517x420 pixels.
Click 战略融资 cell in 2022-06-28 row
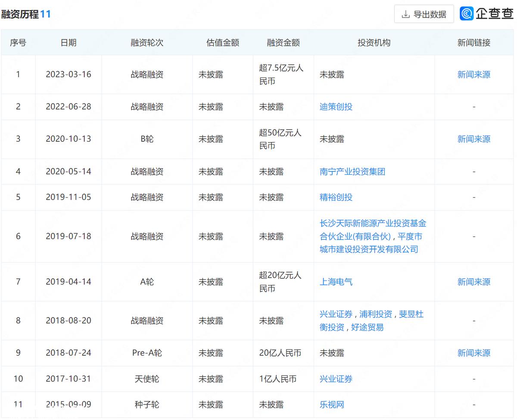coord(147,107)
